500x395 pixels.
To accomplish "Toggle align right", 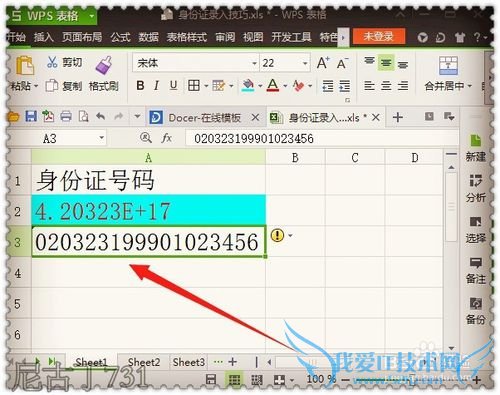I will pos(403,86).
